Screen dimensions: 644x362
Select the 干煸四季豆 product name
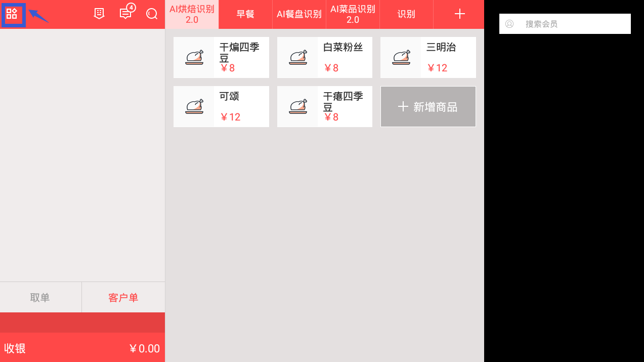coord(239,52)
